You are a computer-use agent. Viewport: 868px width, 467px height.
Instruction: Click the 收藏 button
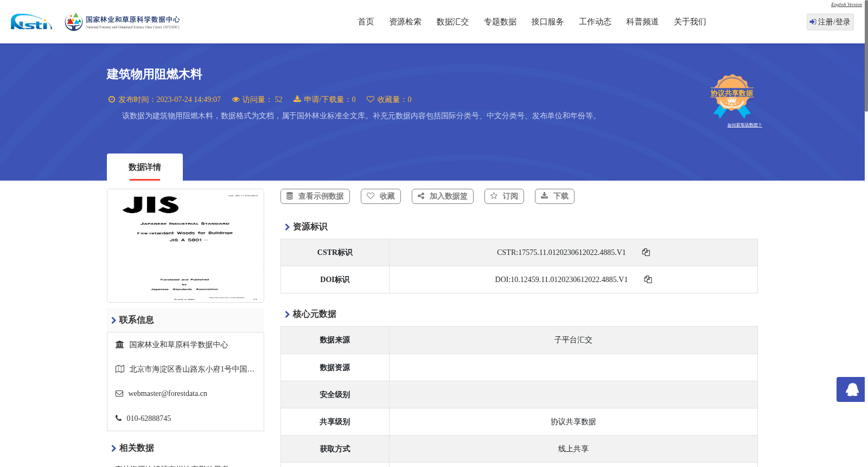pos(381,196)
